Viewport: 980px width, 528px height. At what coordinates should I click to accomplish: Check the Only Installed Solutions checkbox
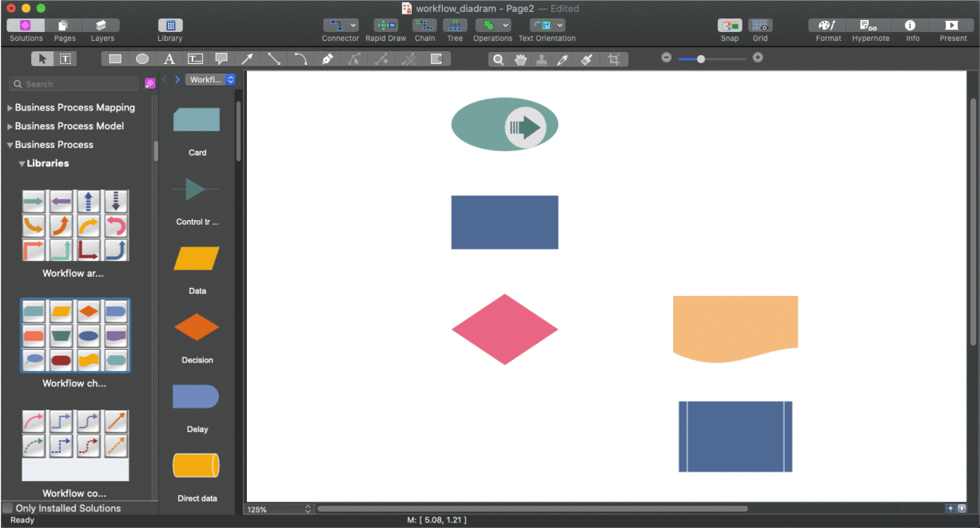pyautogui.click(x=8, y=508)
